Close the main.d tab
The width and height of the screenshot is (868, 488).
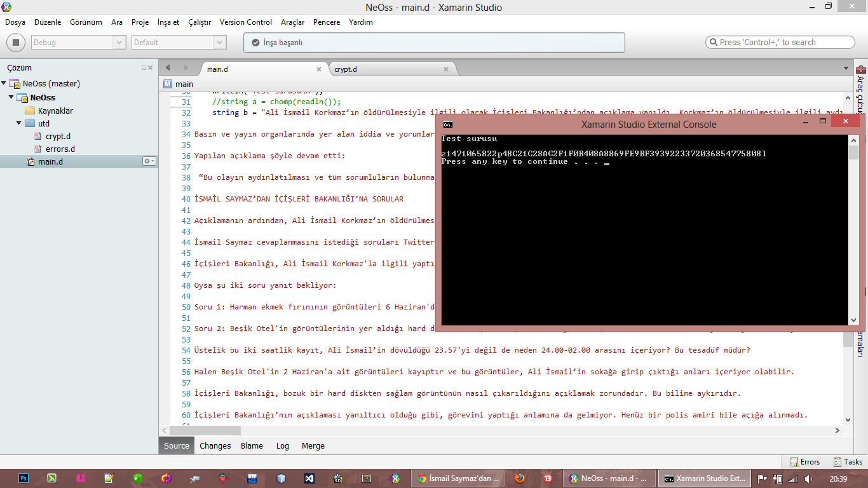[319, 69]
